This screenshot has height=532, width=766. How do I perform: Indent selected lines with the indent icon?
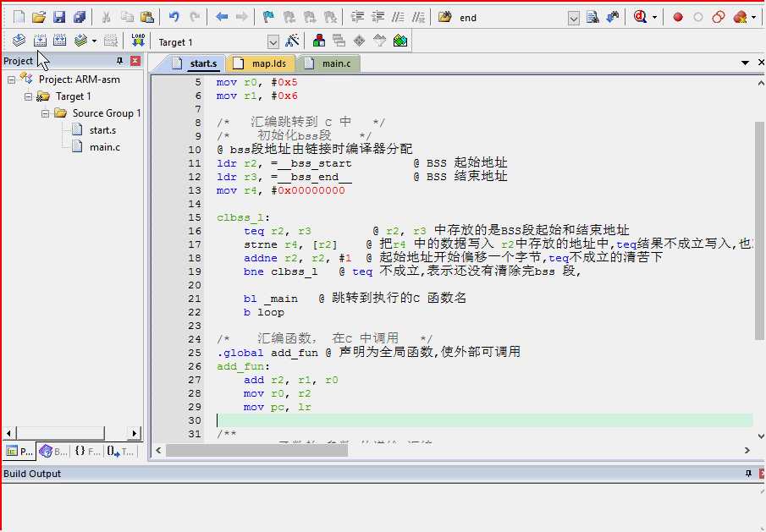(357, 17)
